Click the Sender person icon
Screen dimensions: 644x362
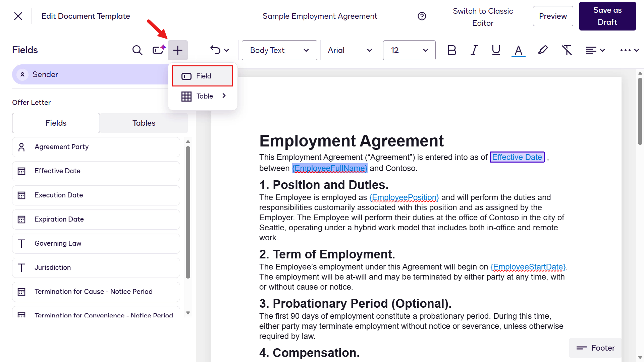22,74
